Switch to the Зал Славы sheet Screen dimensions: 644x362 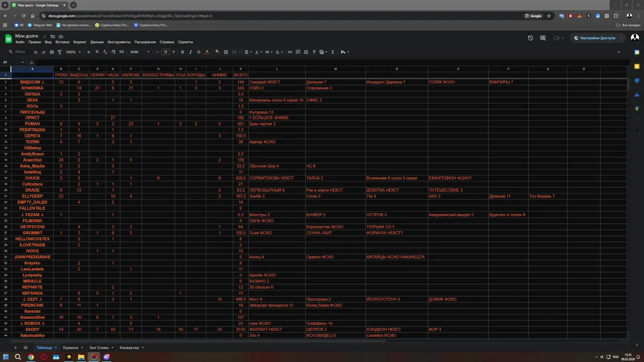99,347
